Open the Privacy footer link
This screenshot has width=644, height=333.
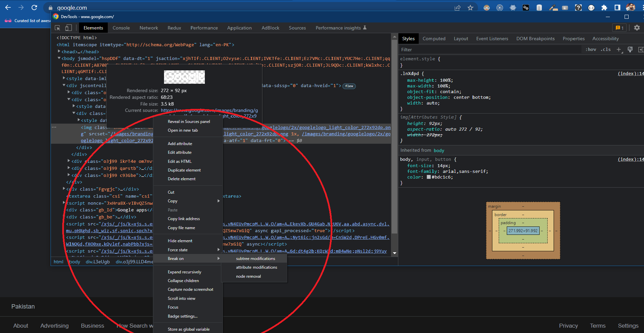(x=568, y=326)
